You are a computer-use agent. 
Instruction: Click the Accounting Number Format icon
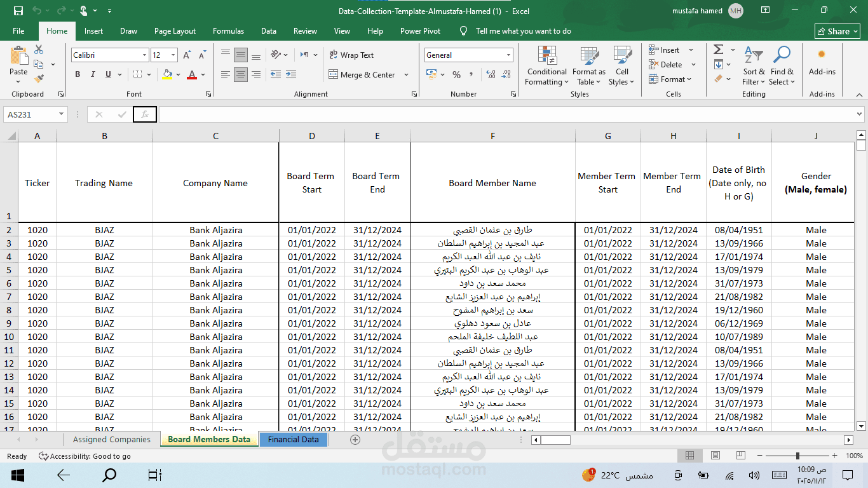coord(432,74)
